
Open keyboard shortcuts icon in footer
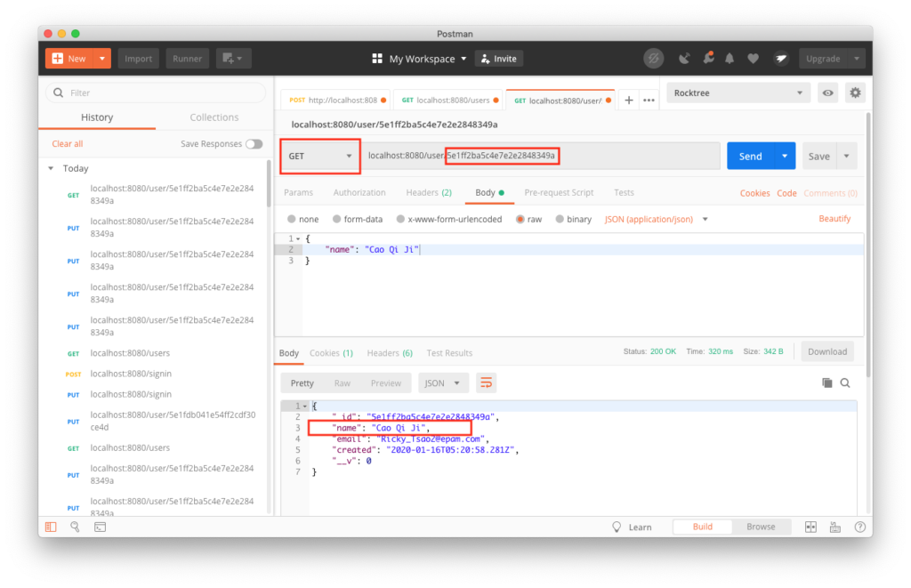pyautogui.click(x=834, y=527)
